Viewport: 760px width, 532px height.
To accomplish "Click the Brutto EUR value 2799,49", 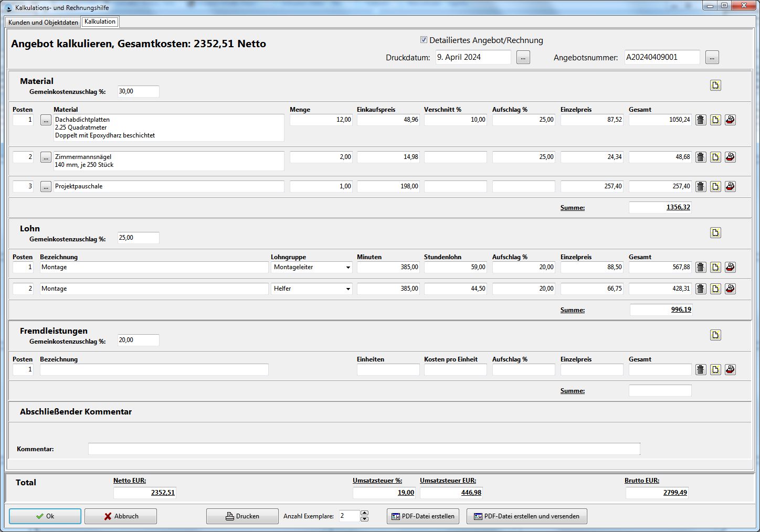I will 657,493.
